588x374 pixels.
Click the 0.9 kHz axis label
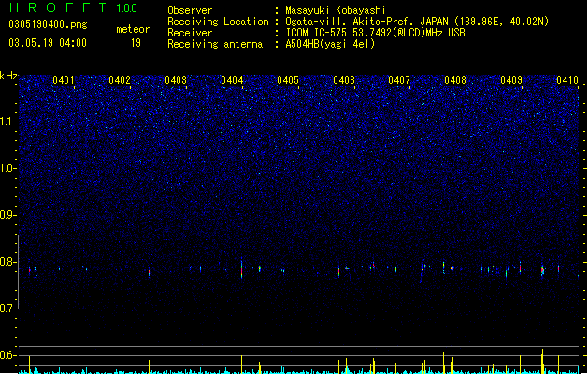point(8,215)
